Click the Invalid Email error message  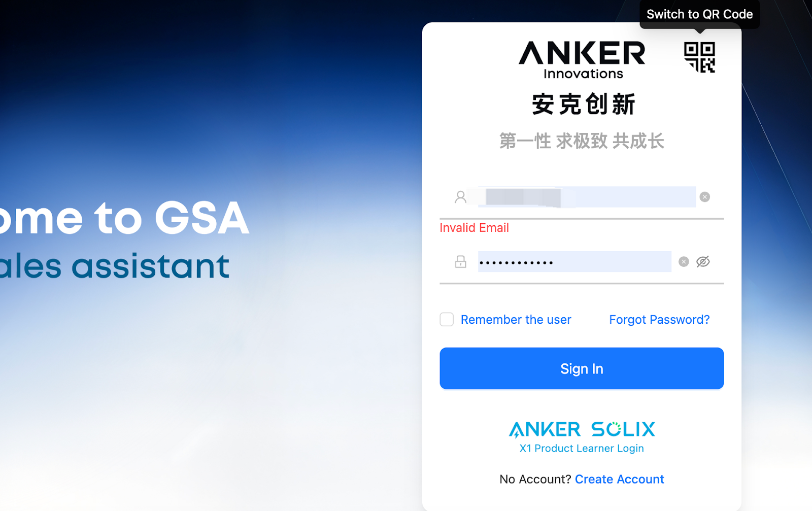click(x=474, y=228)
